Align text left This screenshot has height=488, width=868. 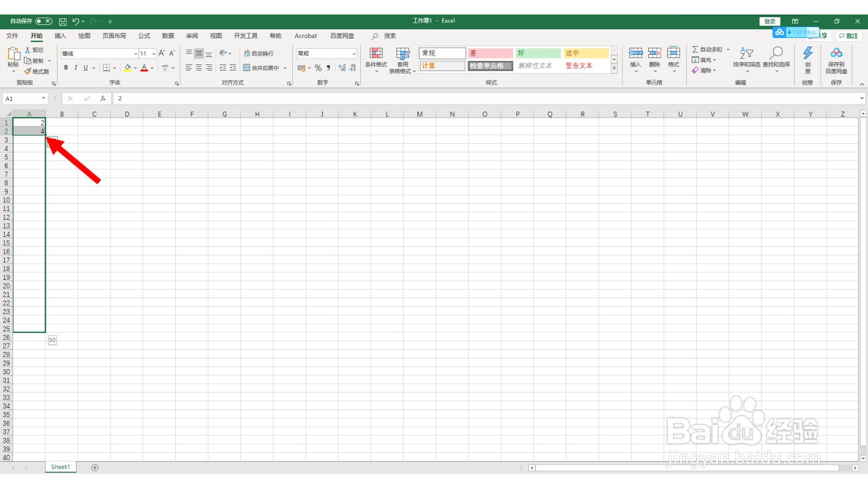pyautogui.click(x=189, y=68)
